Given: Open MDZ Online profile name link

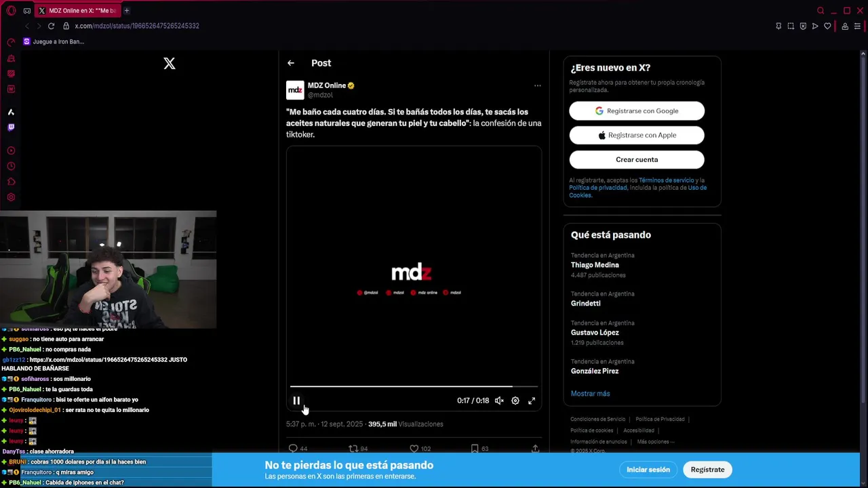Looking at the screenshot, I should 327,85.
